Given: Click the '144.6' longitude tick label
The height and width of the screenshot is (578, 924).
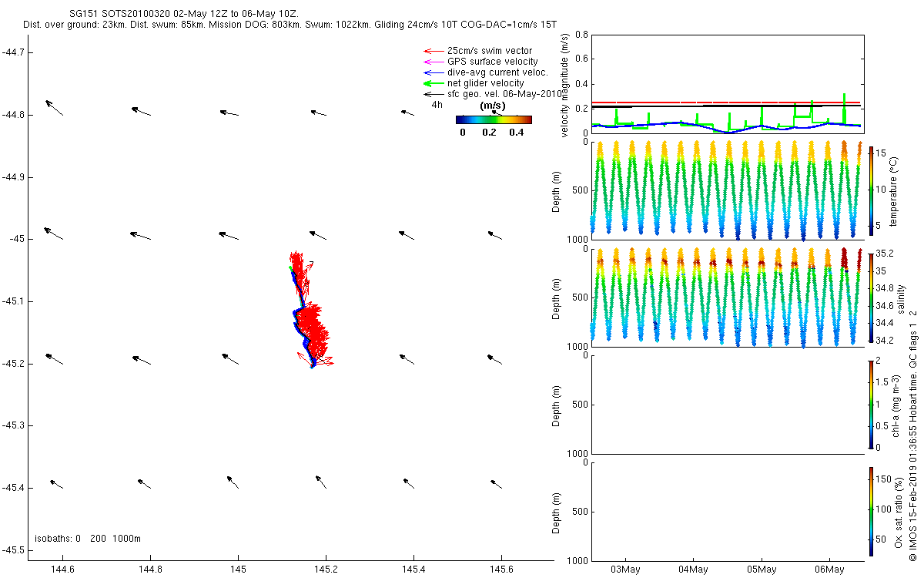Looking at the screenshot, I should point(62,570).
